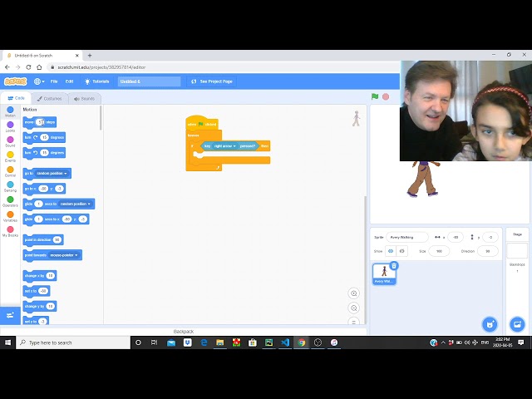Click the when flag clicked hat block
The width and height of the screenshot is (532, 399).
click(x=202, y=123)
